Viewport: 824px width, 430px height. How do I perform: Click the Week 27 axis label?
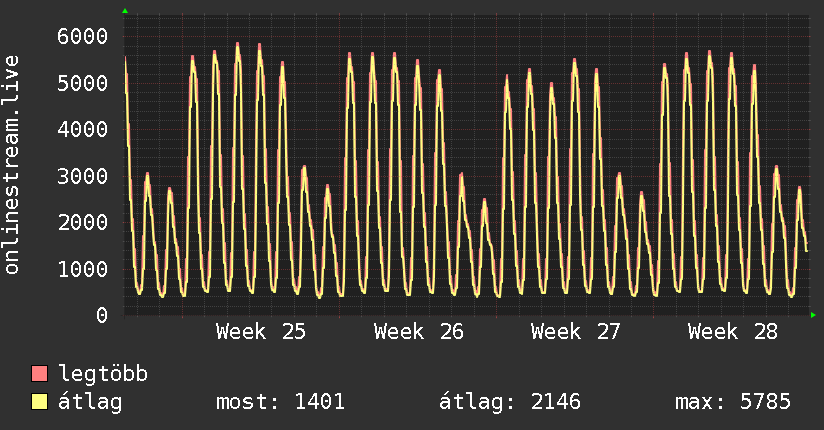[x=575, y=332]
